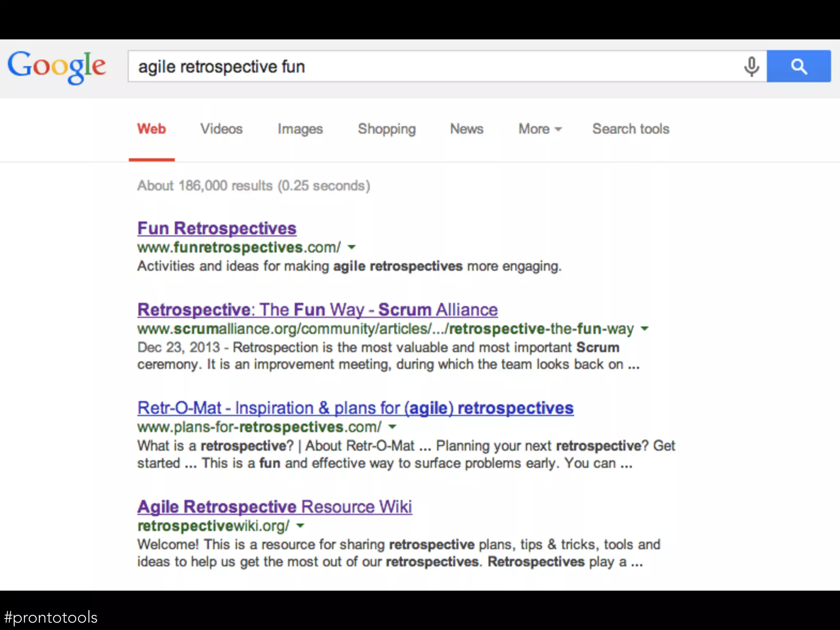Open Agile Retrospective Resource Wiki link
Image resolution: width=840 pixels, height=630 pixels.
point(274,507)
